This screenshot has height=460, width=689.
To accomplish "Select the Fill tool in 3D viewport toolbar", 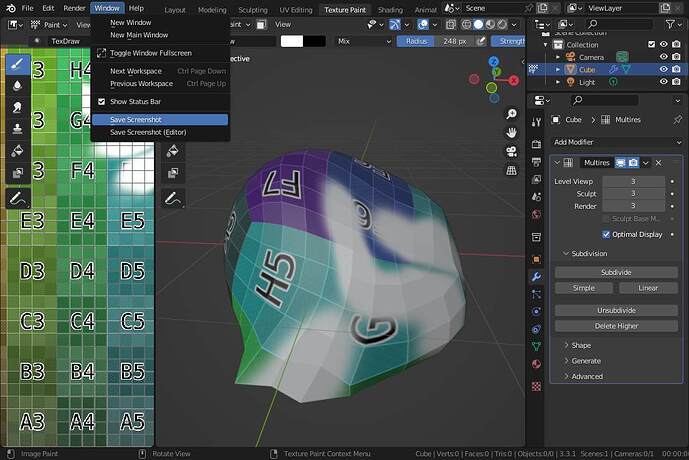I will 173,151.
